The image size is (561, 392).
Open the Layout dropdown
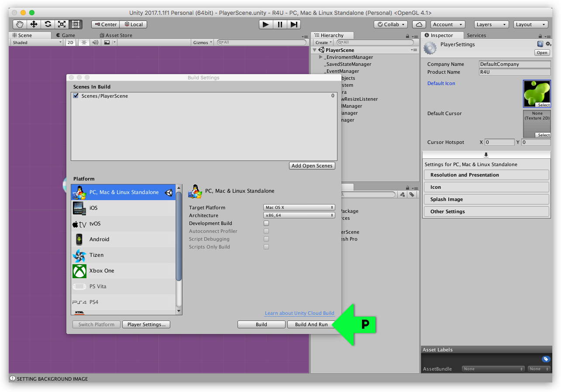click(x=530, y=24)
